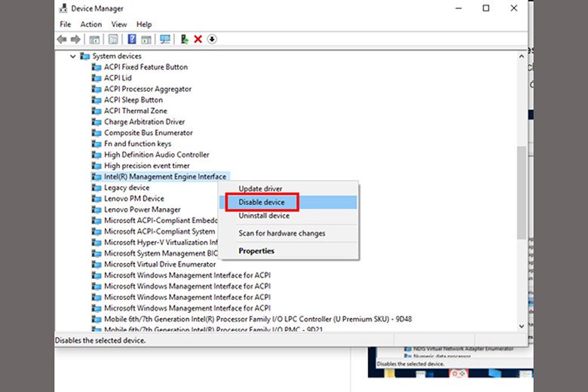
Task: Click the icon beside Charge Arbitration Driver
Action: click(96, 122)
